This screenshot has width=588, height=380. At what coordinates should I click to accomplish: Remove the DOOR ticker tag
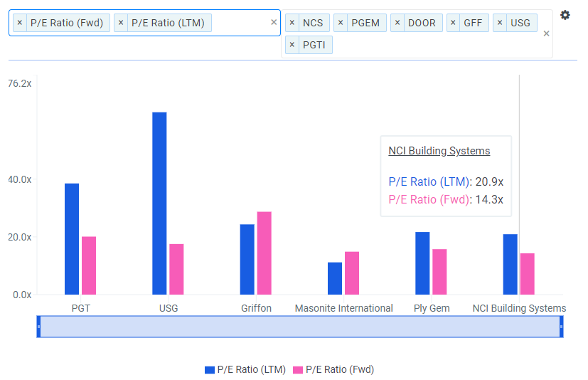coord(397,23)
